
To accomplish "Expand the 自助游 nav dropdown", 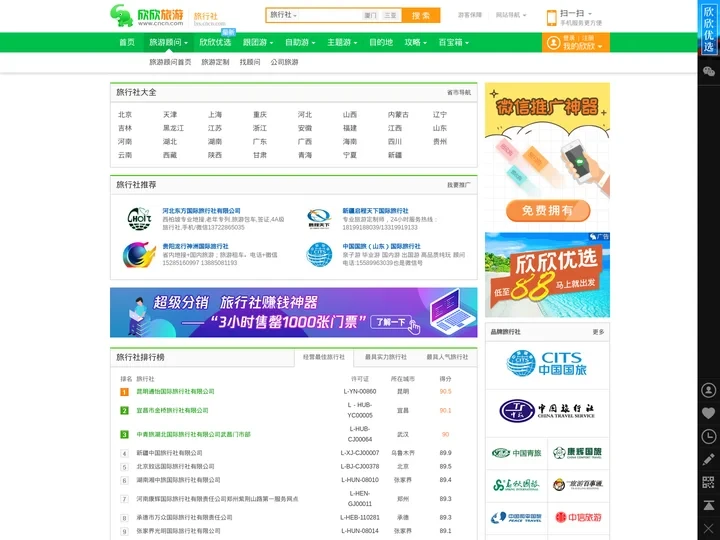I will (x=300, y=43).
